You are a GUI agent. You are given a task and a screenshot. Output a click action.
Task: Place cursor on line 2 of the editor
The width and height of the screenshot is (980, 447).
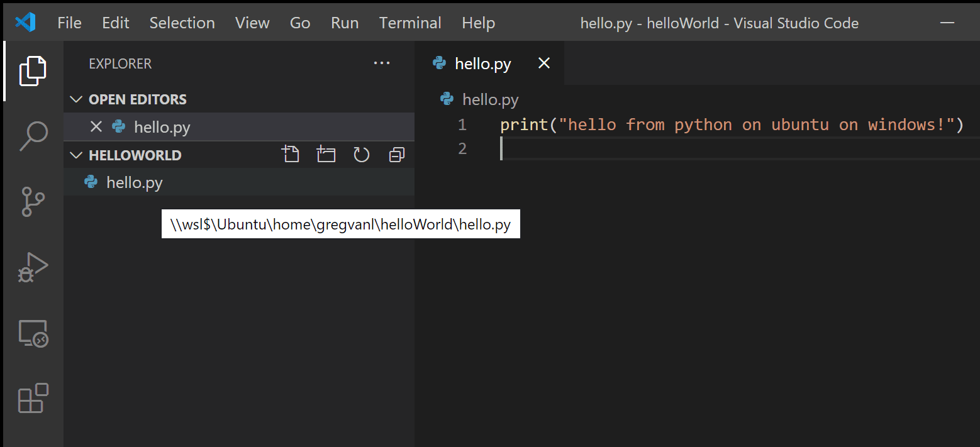click(x=566, y=148)
